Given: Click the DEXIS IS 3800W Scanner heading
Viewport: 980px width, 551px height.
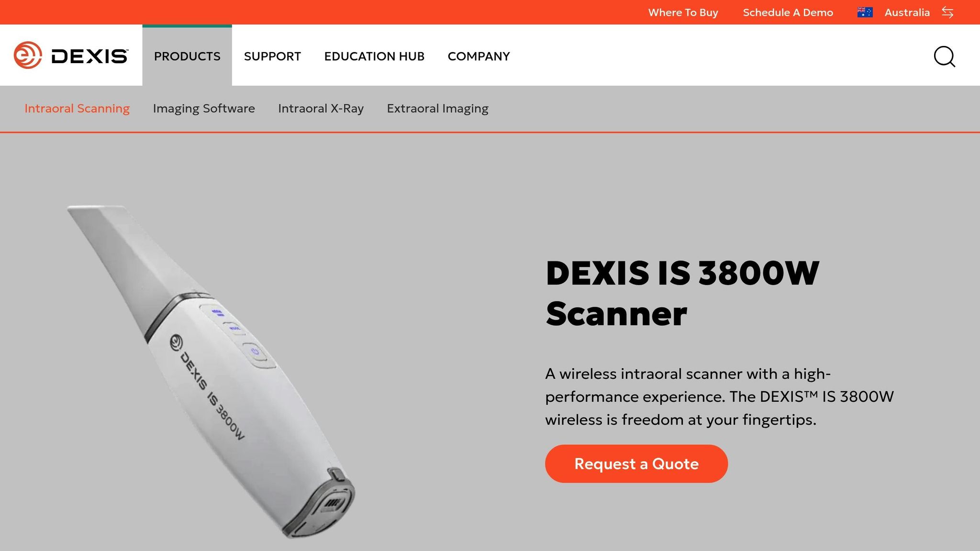Looking at the screenshot, I should tap(682, 293).
